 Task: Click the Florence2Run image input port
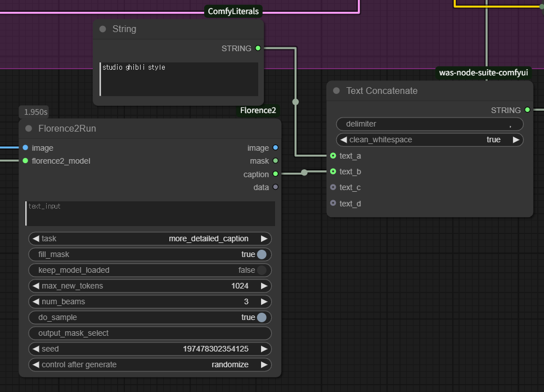(x=25, y=148)
